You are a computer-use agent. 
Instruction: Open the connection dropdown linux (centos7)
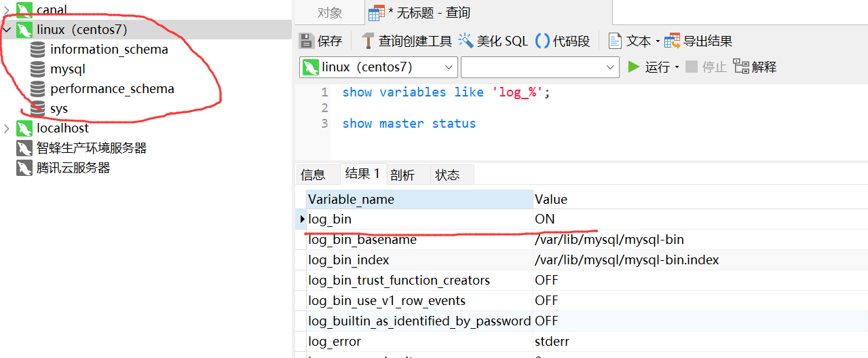pyautogui.click(x=379, y=67)
